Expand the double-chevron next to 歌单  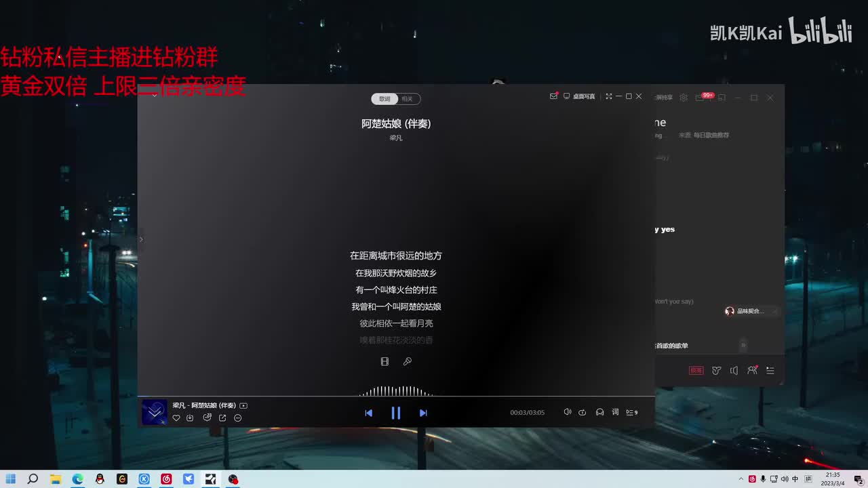[x=743, y=345]
